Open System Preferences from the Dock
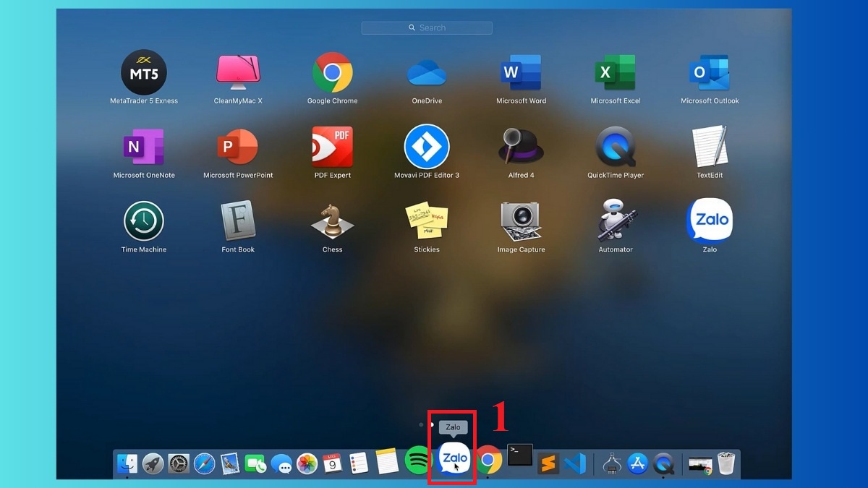Viewport: 868px width, 488px height. tap(179, 463)
